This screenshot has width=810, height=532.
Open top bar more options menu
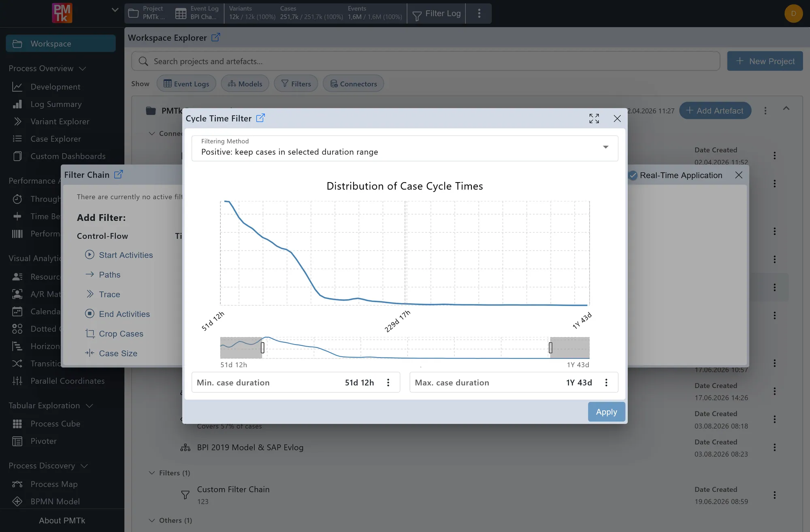tap(479, 13)
